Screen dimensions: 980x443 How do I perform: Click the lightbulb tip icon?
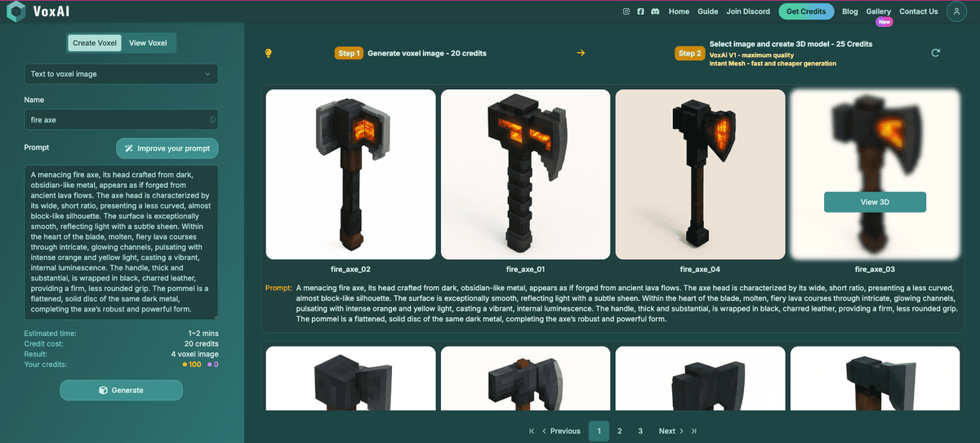(x=268, y=53)
